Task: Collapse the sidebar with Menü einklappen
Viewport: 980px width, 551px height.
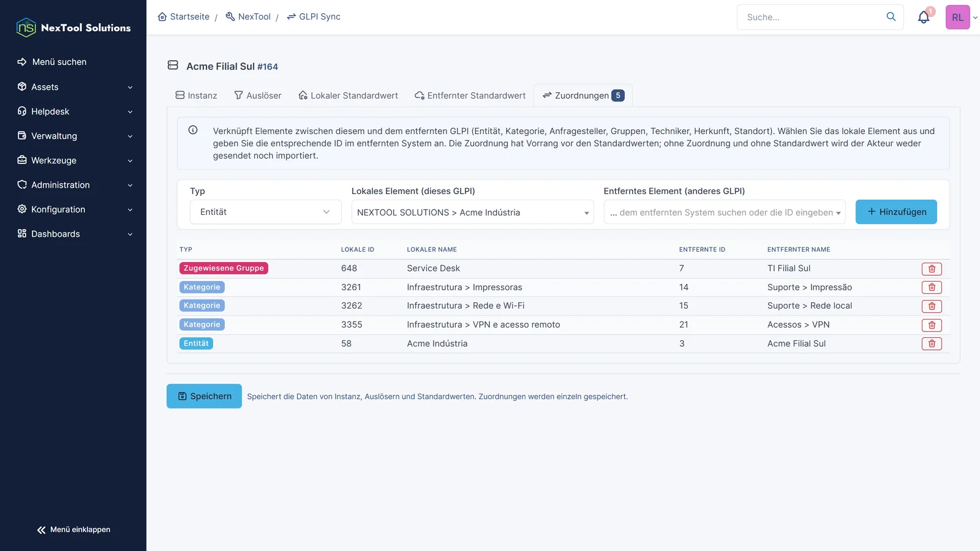Action: 73,530
